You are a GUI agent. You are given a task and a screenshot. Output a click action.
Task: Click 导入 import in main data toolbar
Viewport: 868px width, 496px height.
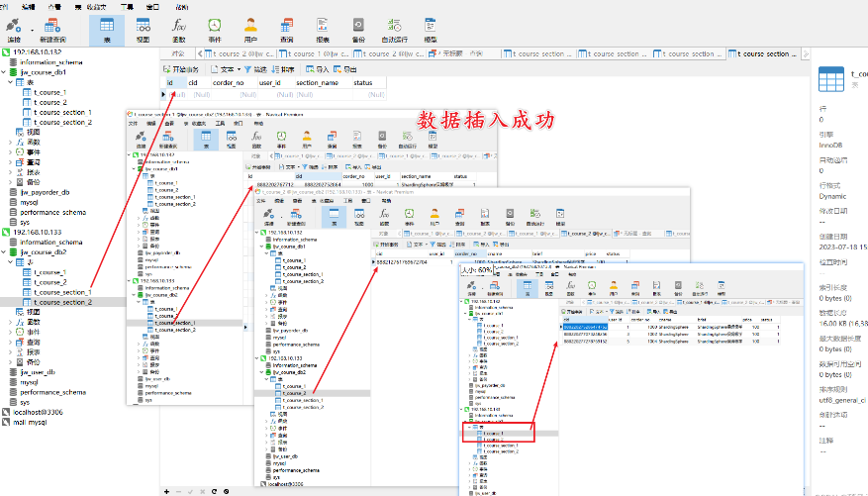(x=317, y=69)
